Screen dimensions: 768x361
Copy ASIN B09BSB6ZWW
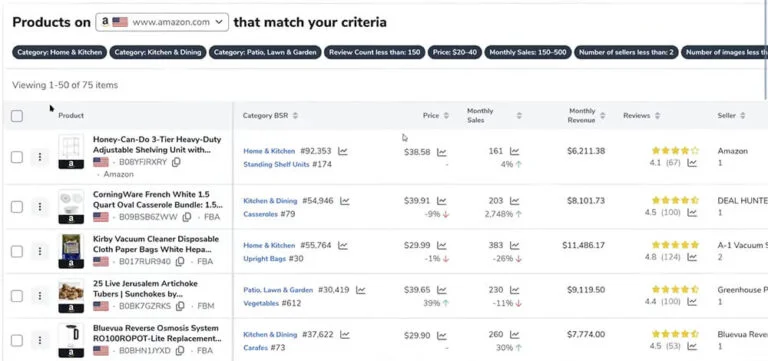(x=187, y=217)
